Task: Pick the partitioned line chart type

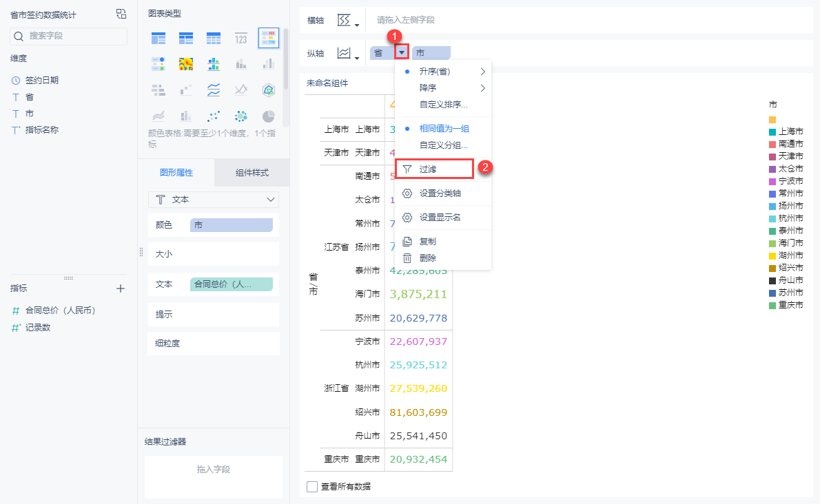Action: pyautogui.click(x=214, y=90)
